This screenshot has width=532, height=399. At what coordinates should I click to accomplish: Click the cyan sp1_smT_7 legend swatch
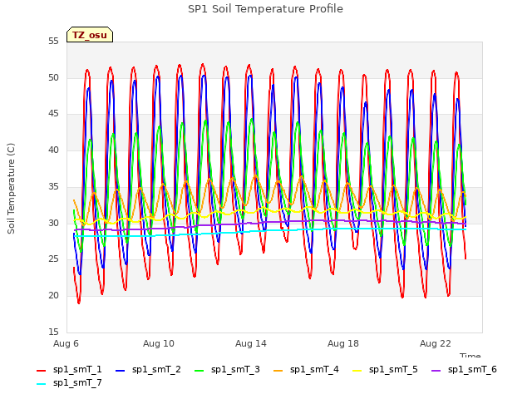click(x=41, y=384)
